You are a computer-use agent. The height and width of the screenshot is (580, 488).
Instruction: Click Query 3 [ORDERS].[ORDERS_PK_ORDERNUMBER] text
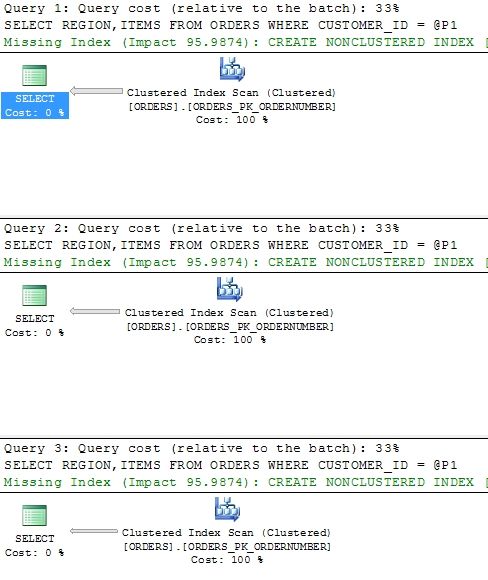coord(227,547)
